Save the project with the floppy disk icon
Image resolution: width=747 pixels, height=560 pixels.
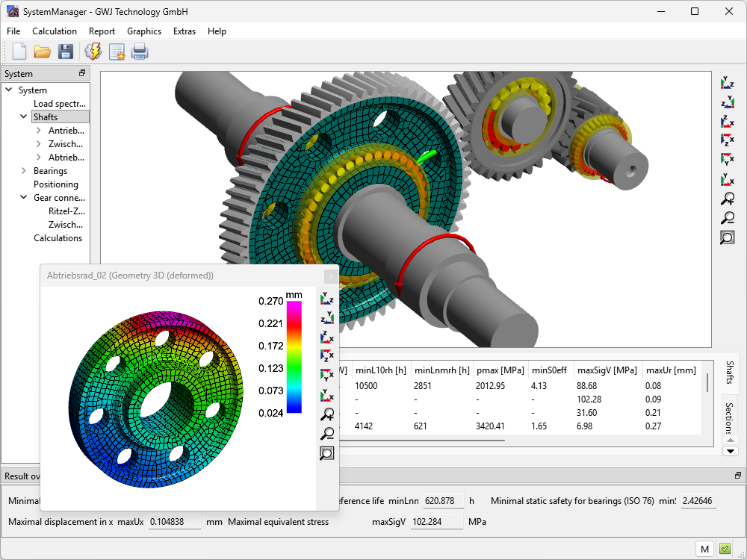(x=66, y=52)
